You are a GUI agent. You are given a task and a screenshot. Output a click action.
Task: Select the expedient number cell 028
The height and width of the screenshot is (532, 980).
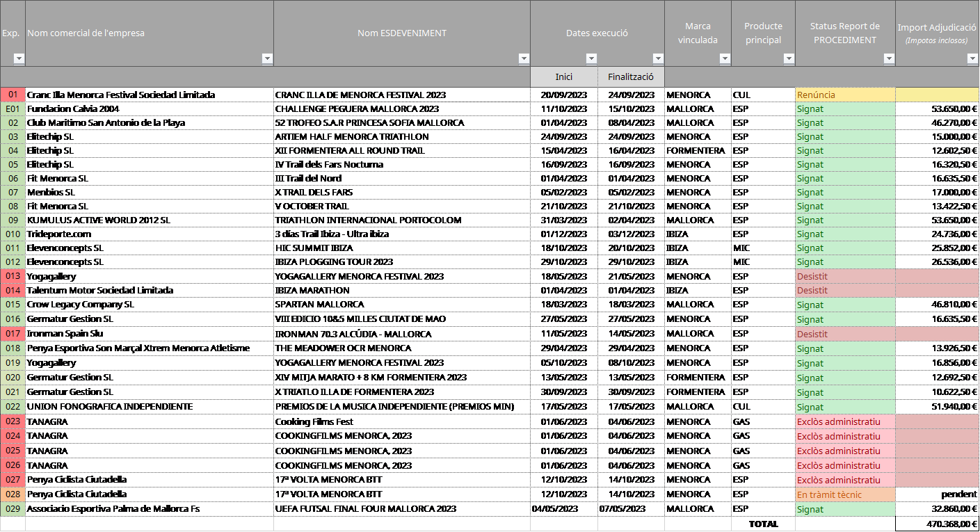[x=13, y=495]
